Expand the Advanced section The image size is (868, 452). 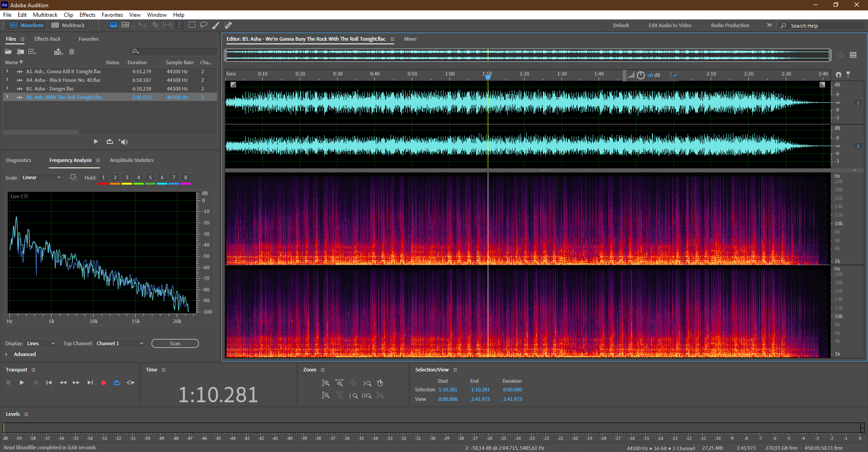pos(6,355)
